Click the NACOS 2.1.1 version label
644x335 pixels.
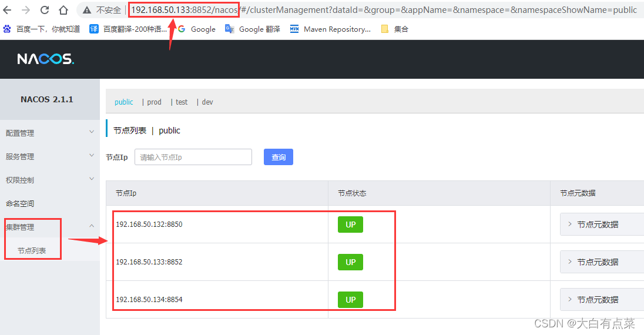[x=47, y=99]
